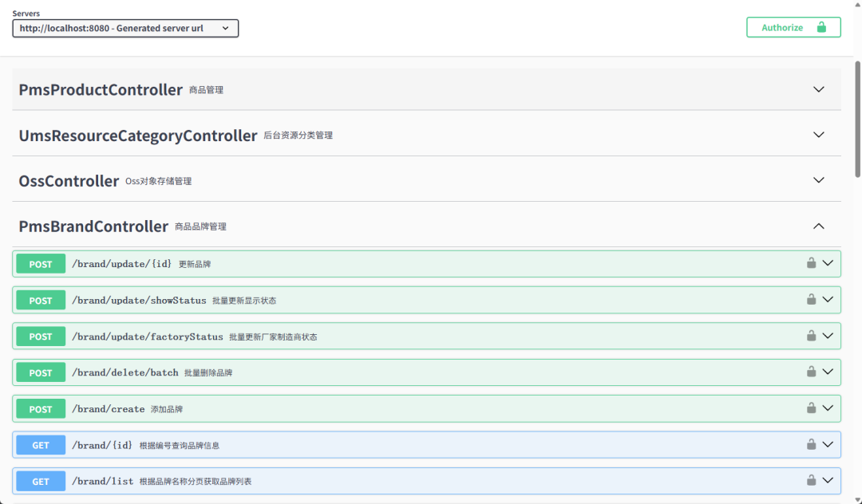Click the padlock inside the Authorize button
This screenshot has width=862, height=504.
click(x=820, y=26)
